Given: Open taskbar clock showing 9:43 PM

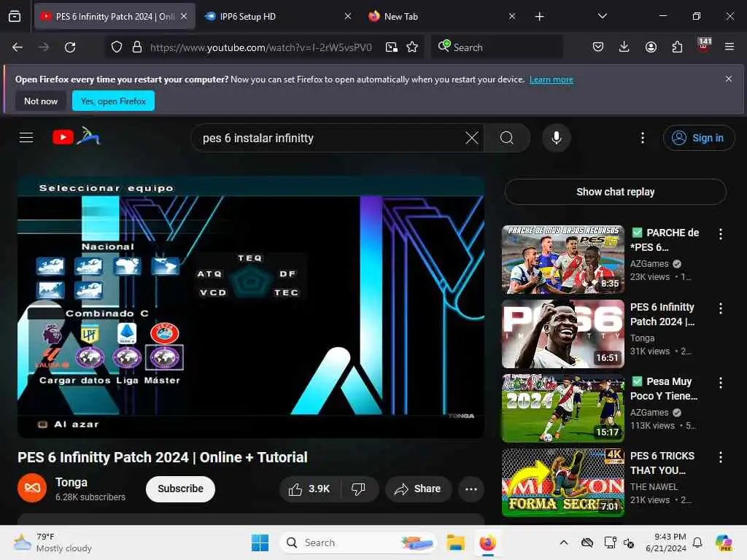Looking at the screenshot, I should click(665, 542).
